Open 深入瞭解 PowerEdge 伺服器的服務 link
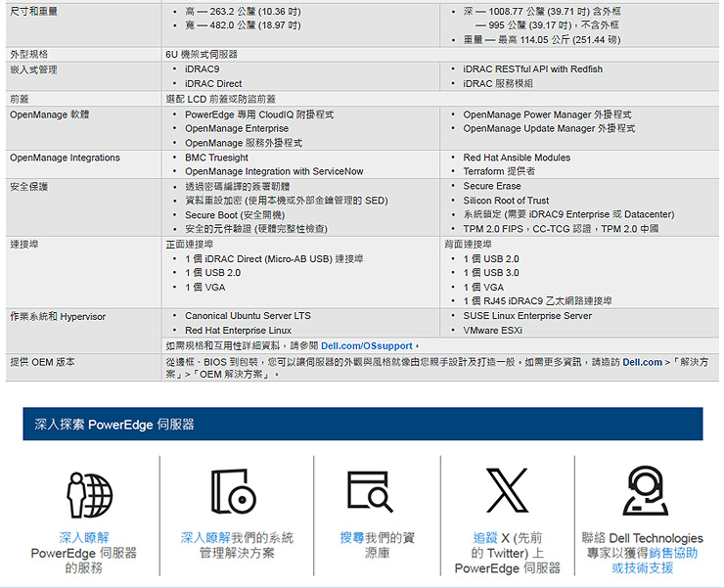Viewport: 724px width, 588px height. 83,552
